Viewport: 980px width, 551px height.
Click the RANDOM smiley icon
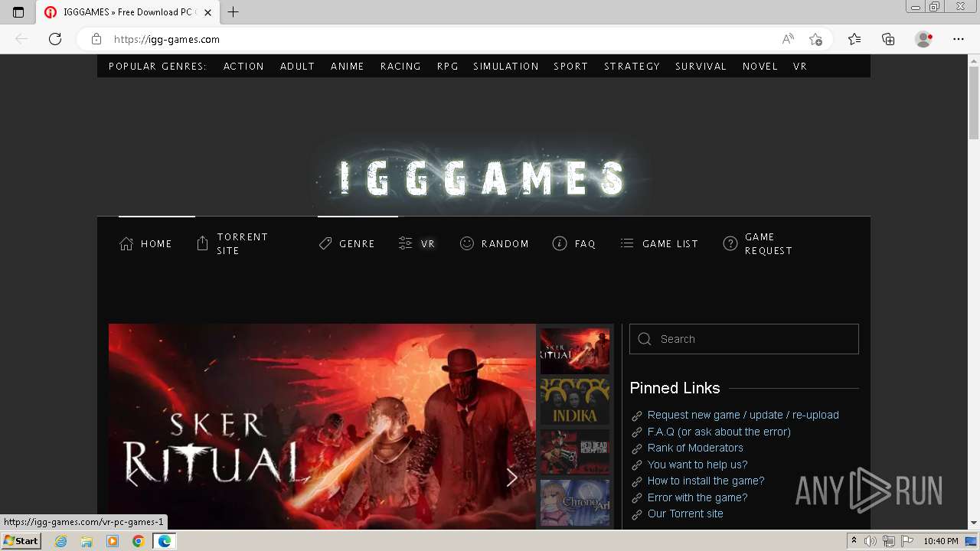pos(466,243)
